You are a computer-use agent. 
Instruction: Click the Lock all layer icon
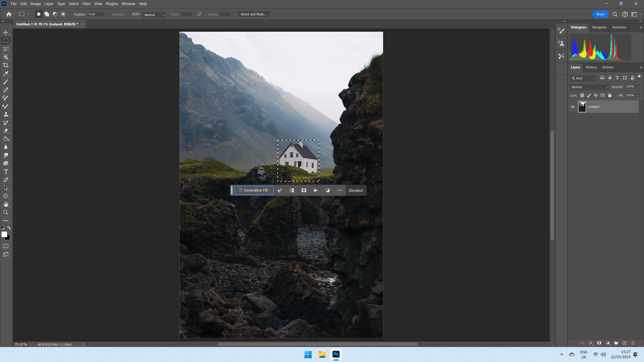610,95
